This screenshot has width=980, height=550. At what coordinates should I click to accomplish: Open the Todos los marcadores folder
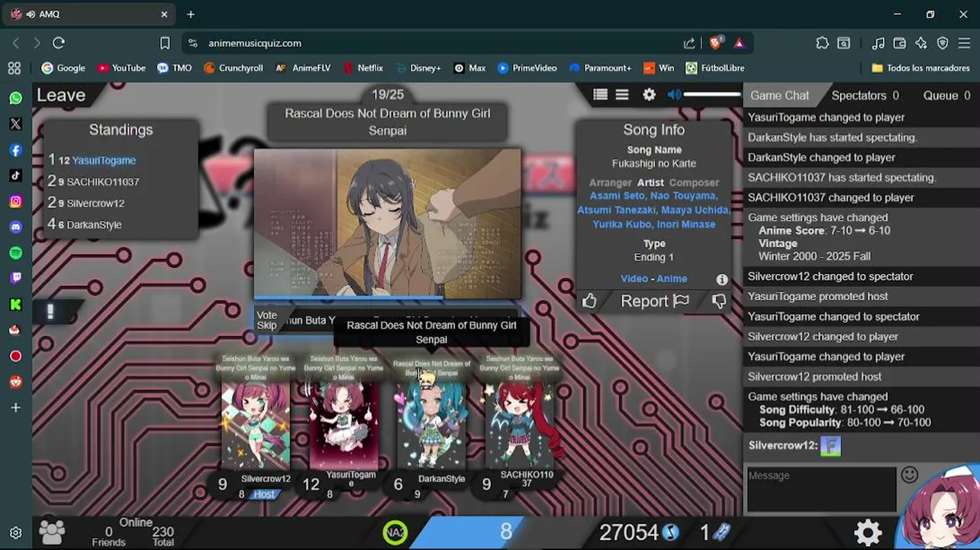click(920, 68)
